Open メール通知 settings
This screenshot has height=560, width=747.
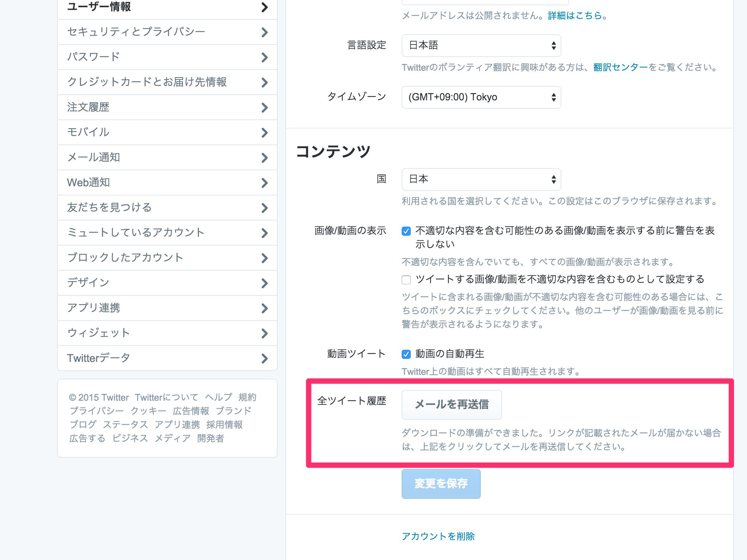[167, 157]
